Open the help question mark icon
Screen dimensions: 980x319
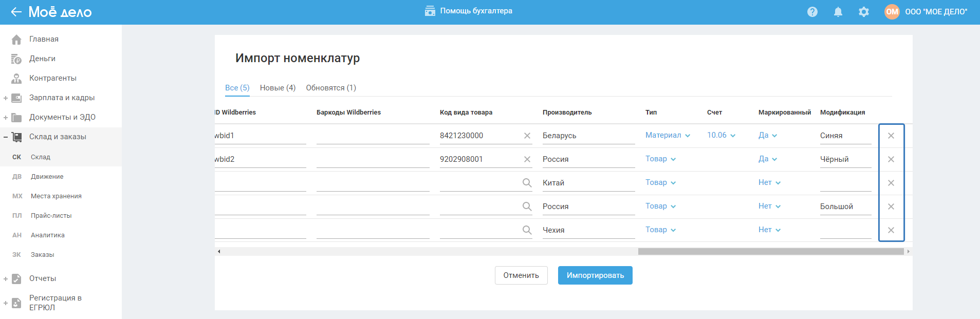point(812,12)
